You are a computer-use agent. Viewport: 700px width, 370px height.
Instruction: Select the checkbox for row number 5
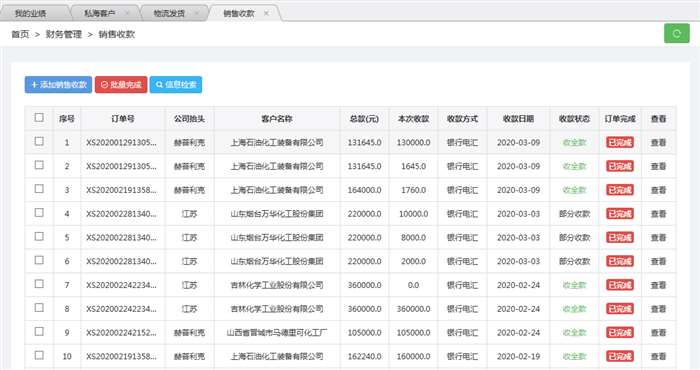[x=39, y=236]
